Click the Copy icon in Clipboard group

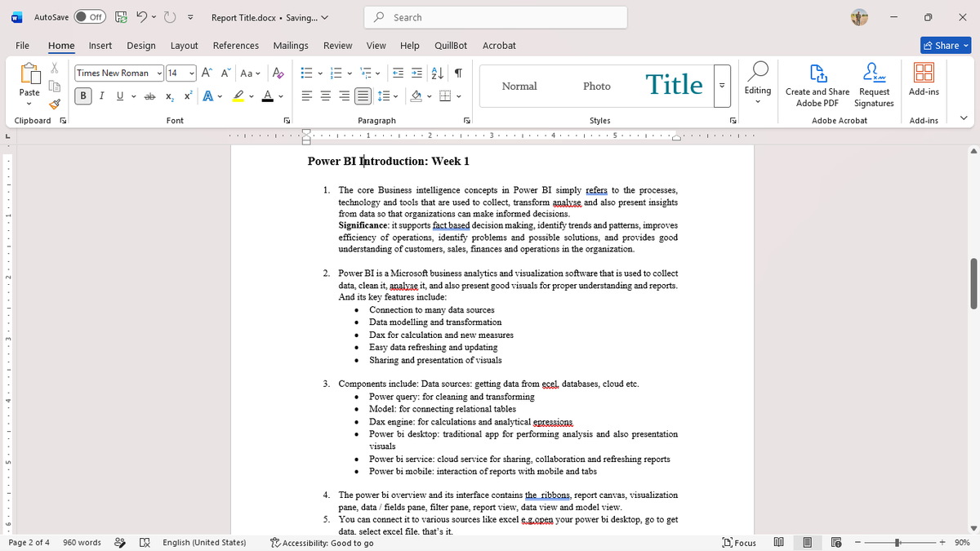point(55,87)
